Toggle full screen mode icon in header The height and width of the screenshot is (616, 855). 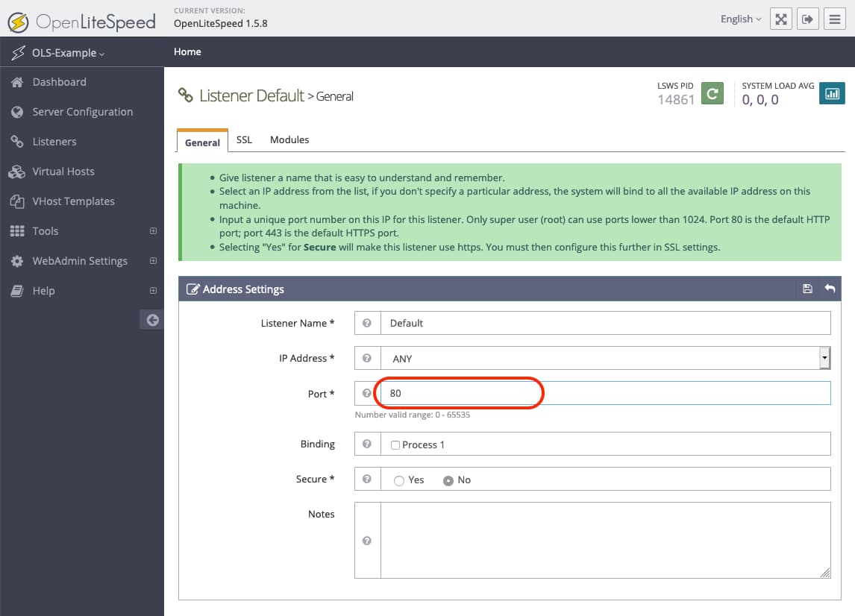(x=781, y=19)
